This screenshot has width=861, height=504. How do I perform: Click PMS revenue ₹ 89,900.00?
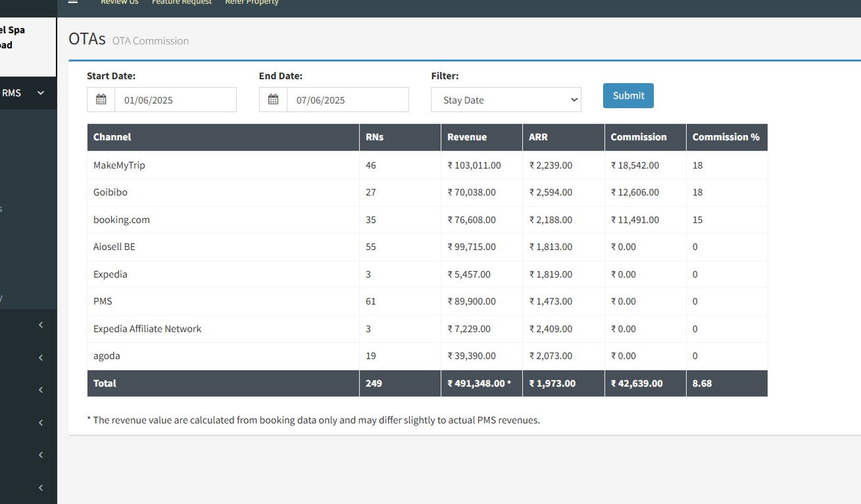tap(471, 301)
